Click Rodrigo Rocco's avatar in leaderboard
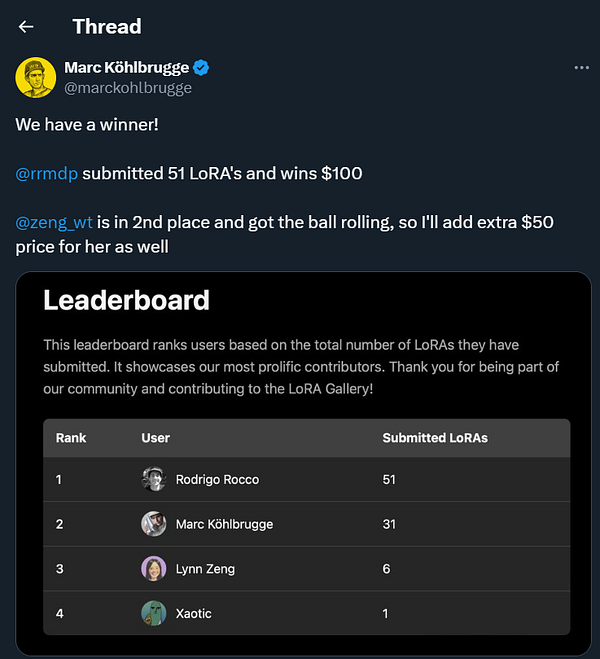The height and width of the screenshot is (659, 600). (x=153, y=479)
